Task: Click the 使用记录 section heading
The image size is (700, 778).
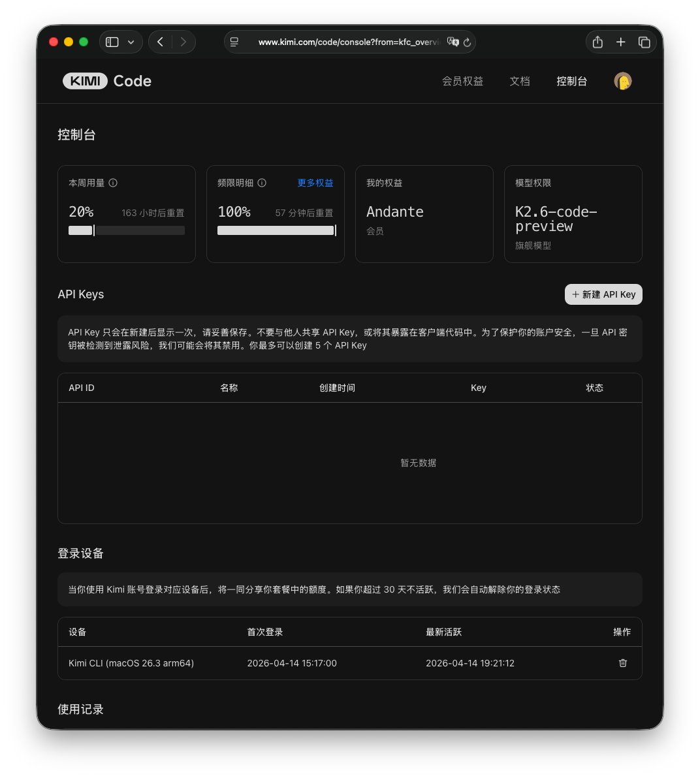Action: [x=80, y=709]
